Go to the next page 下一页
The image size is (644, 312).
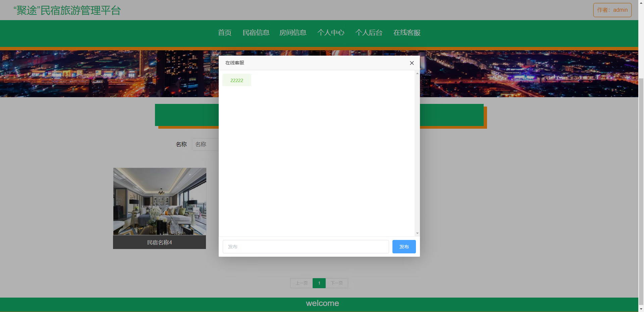(x=337, y=283)
